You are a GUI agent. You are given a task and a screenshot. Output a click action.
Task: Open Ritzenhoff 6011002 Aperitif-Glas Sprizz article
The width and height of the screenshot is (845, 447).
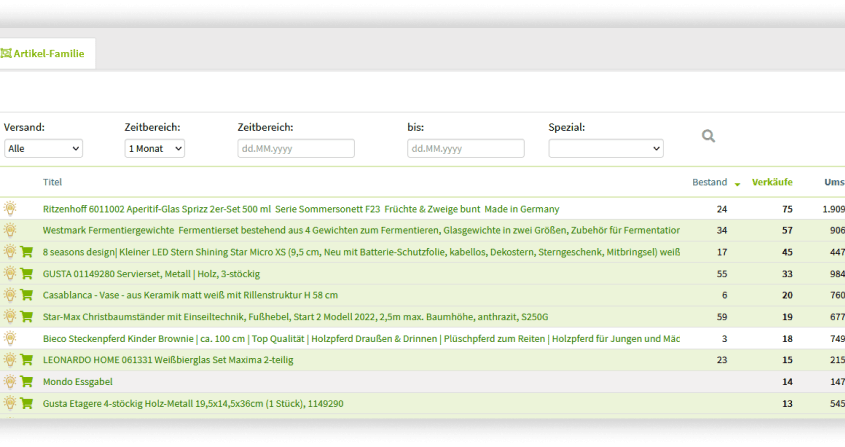(x=301, y=209)
